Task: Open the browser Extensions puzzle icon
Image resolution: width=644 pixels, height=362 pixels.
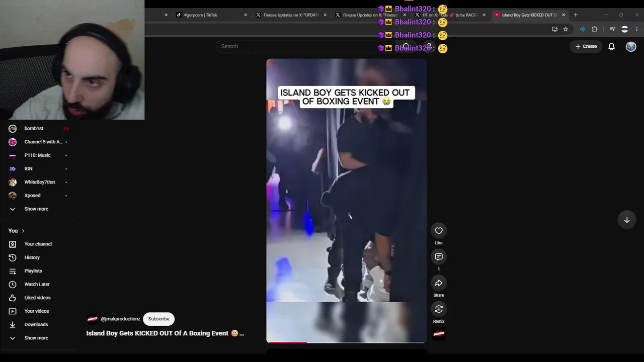Action: pos(595,29)
